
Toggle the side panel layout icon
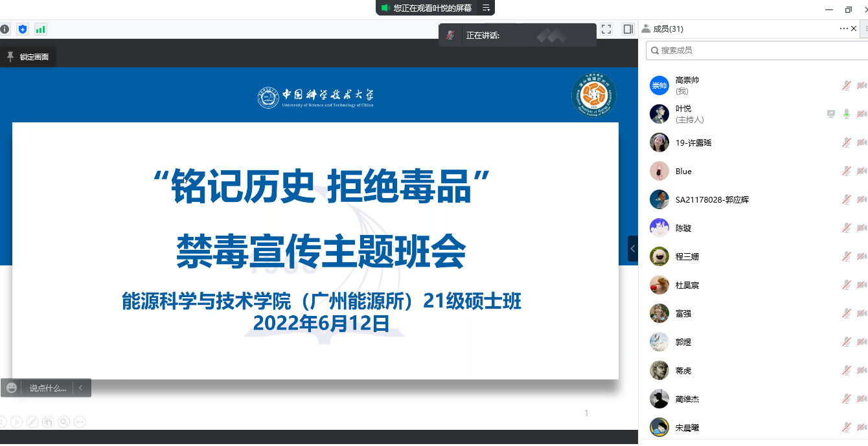click(628, 29)
